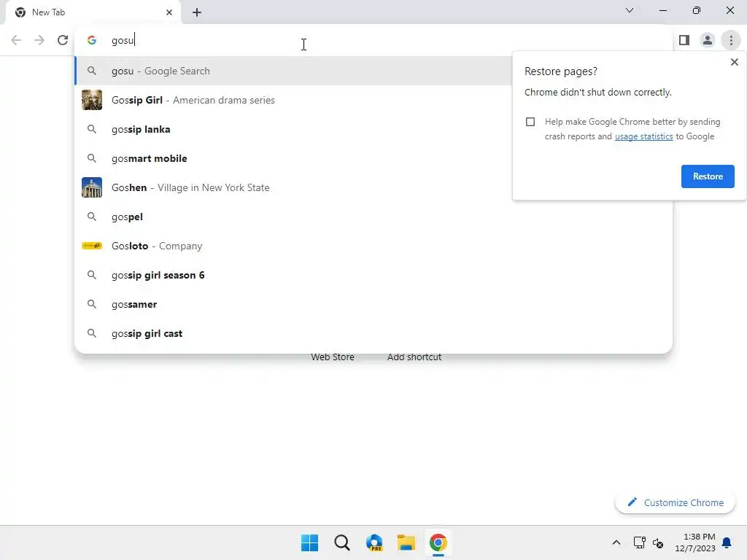The width and height of the screenshot is (747, 560).
Task: Open Chrome three-dot menu
Action: 731,40
